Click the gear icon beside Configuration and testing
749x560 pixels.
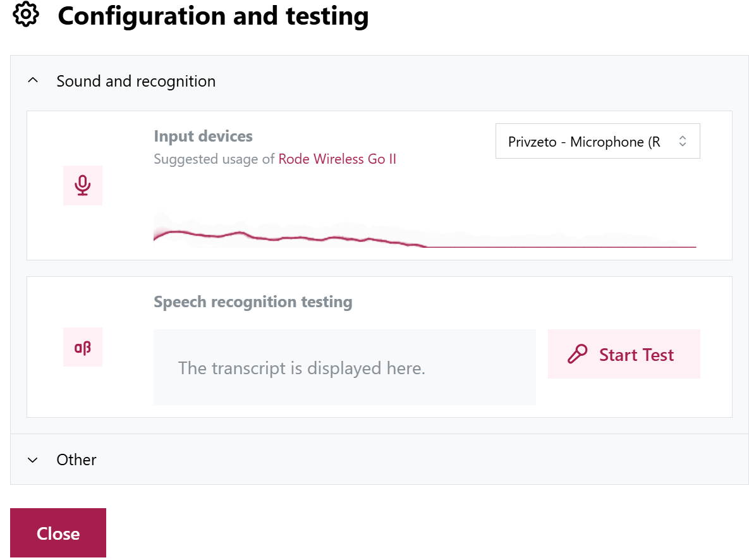point(26,15)
